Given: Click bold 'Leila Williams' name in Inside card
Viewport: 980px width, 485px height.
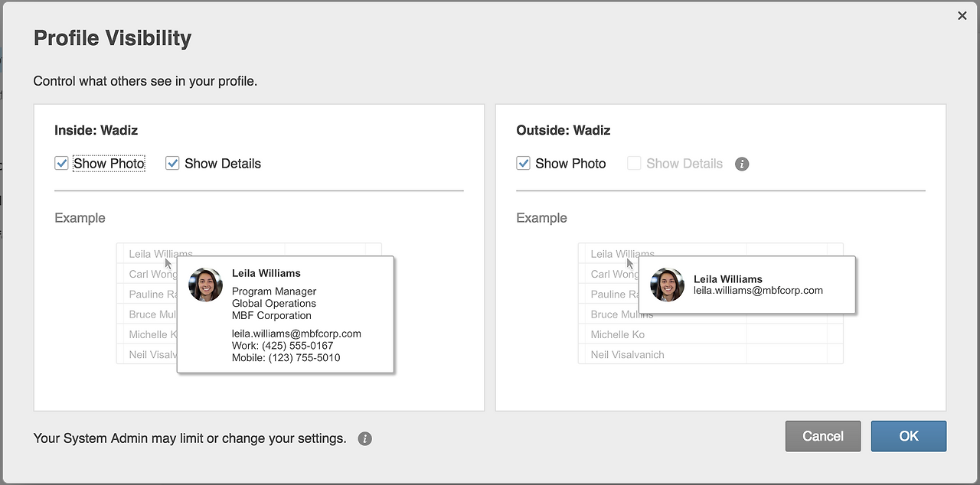Looking at the screenshot, I should 266,273.
